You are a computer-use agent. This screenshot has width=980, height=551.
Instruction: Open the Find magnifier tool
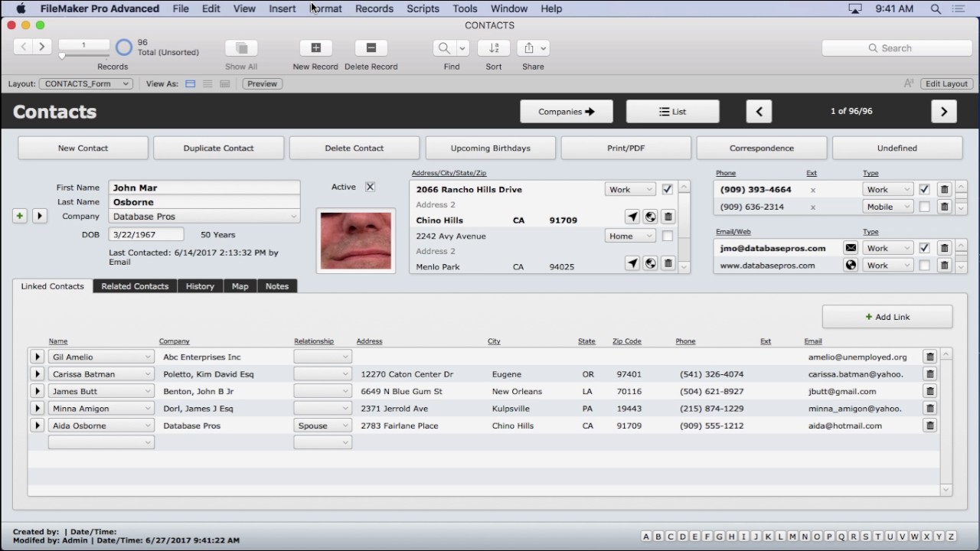click(x=444, y=47)
